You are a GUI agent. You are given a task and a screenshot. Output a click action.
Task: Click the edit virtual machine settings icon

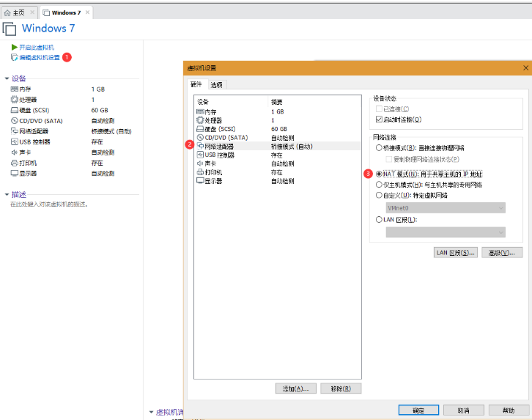click(x=14, y=57)
